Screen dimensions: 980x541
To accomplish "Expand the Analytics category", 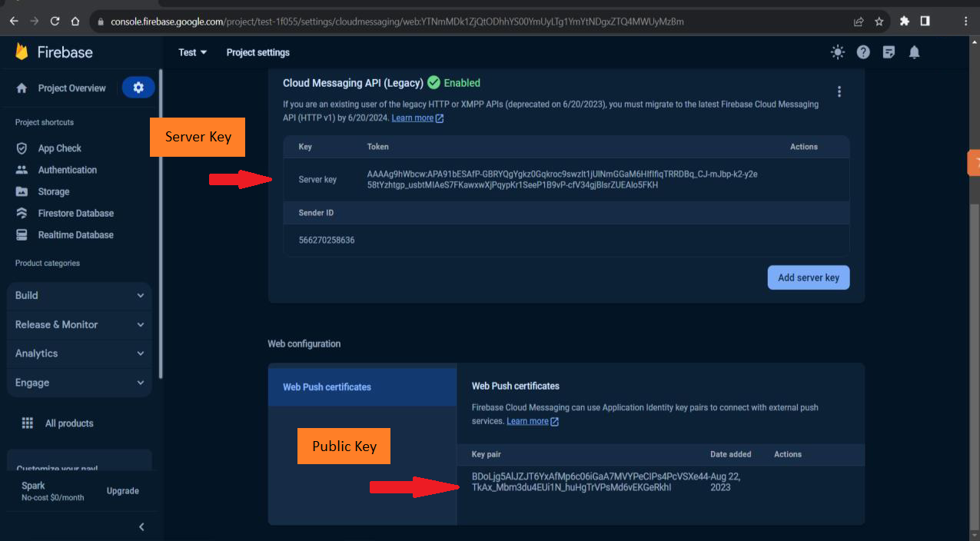I will [79, 353].
